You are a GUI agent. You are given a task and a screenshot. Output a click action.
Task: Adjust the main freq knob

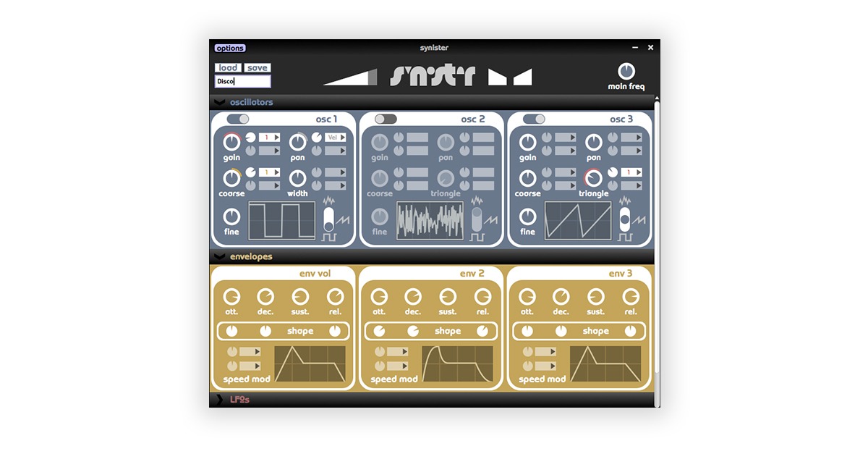626,71
